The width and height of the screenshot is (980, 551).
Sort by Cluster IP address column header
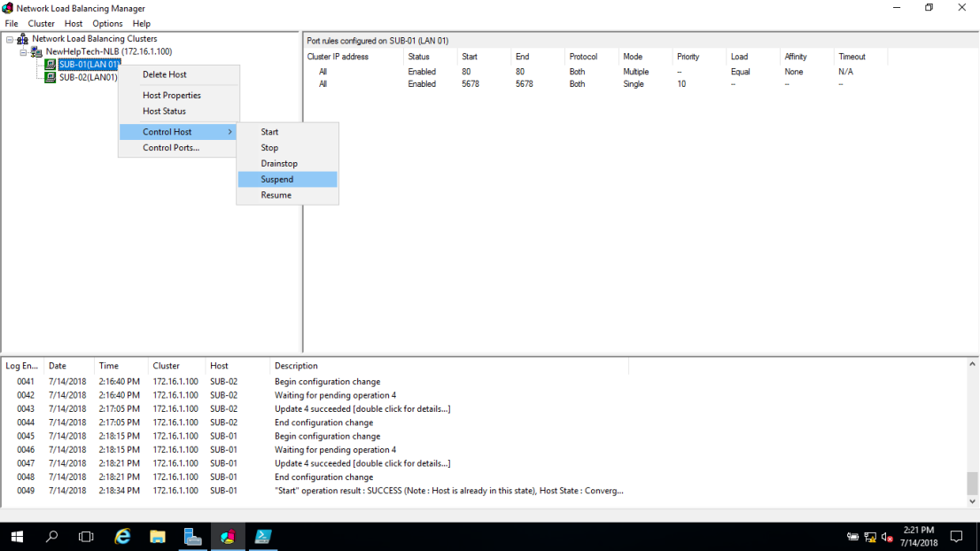[354, 57]
